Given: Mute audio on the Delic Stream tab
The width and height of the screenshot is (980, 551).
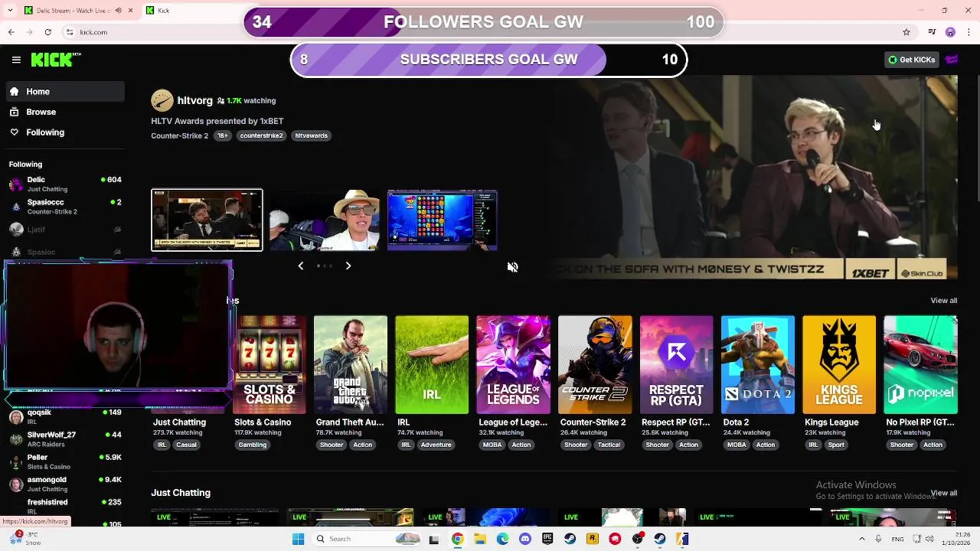Looking at the screenshot, I should (119, 11).
